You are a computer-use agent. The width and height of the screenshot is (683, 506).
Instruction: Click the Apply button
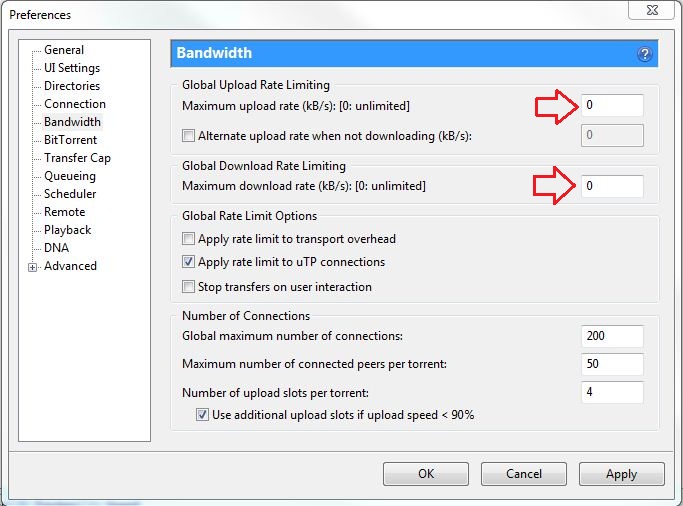[x=622, y=474]
